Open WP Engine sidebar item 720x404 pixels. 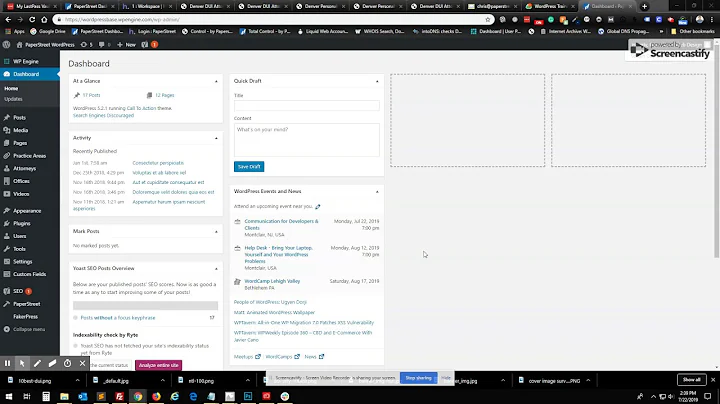tap(25, 61)
